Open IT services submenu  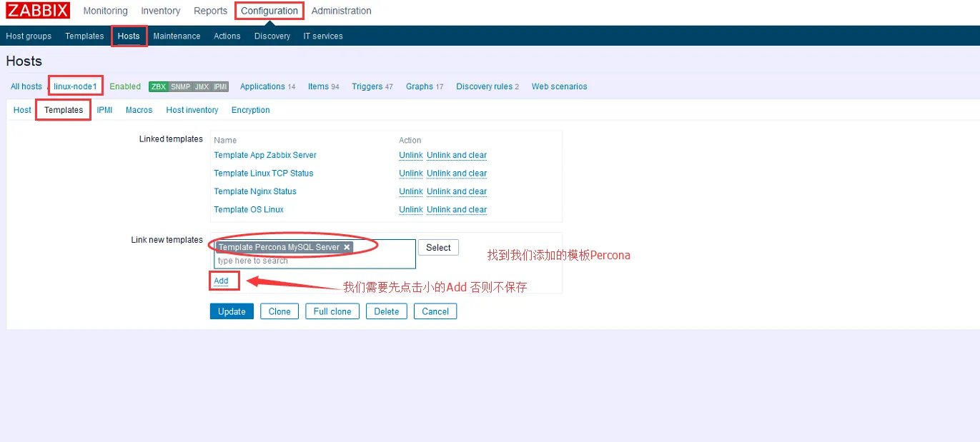[323, 36]
